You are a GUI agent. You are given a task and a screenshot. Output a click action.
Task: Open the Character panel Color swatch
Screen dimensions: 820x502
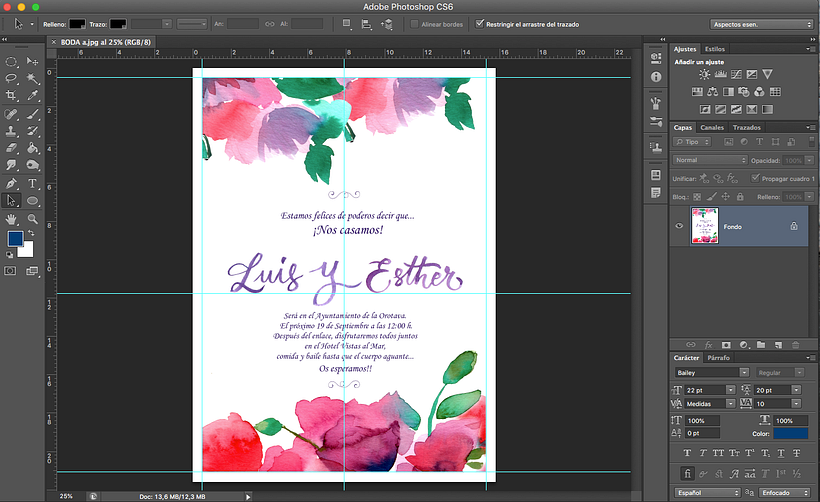tap(791, 433)
